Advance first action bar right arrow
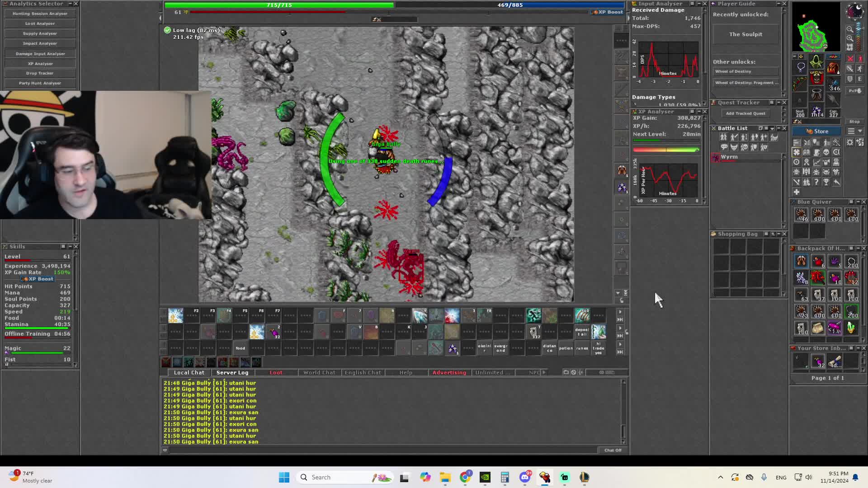 pos(620,312)
